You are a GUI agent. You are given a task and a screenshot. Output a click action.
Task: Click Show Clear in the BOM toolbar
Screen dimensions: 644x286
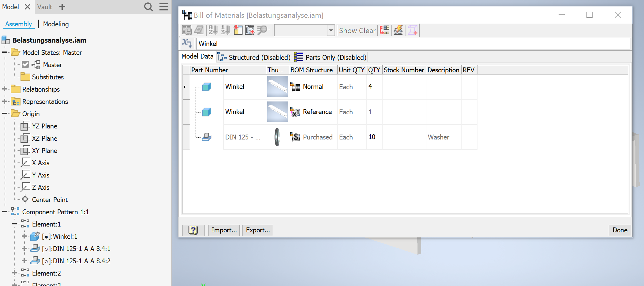pyautogui.click(x=357, y=30)
